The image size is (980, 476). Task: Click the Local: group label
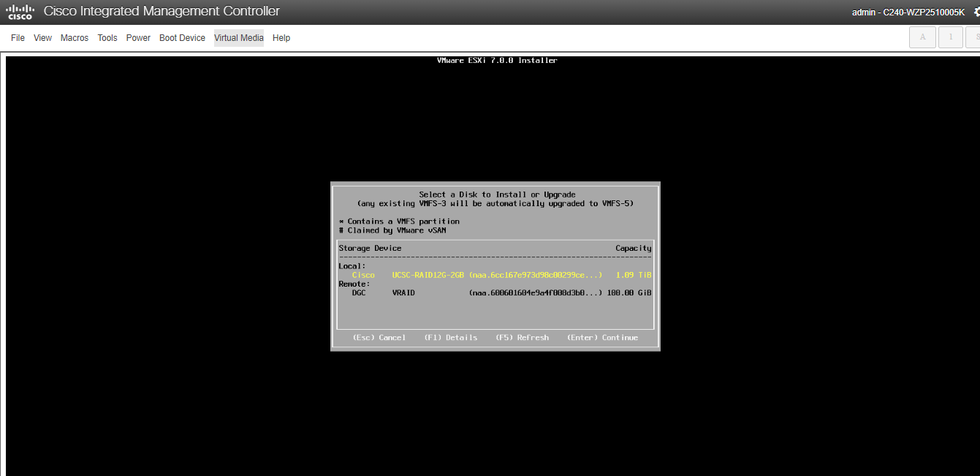(352, 266)
